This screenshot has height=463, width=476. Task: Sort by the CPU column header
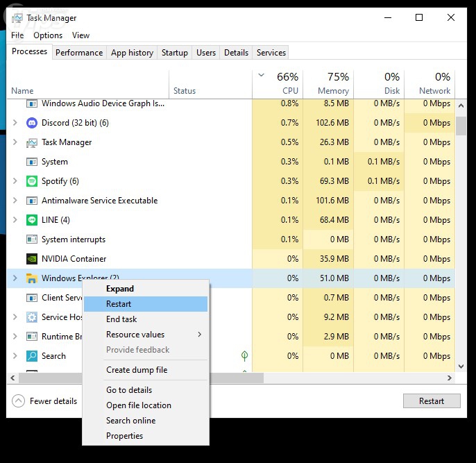[x=278, y=84]
